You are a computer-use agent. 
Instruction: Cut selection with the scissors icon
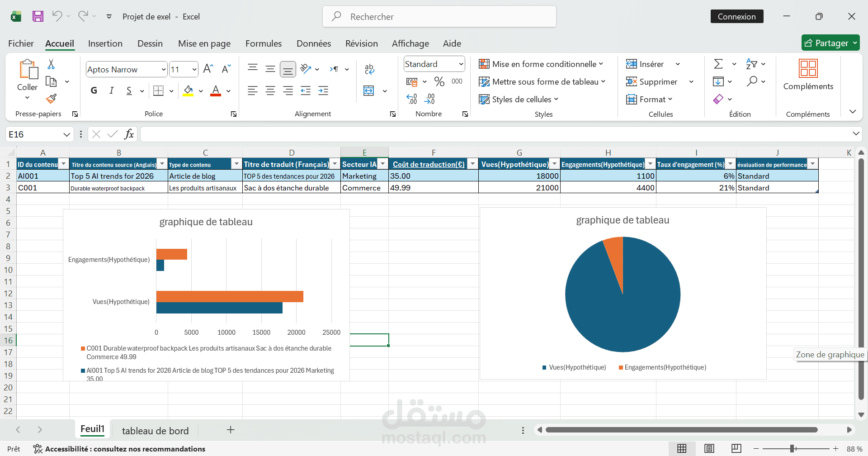click(51, 64)
